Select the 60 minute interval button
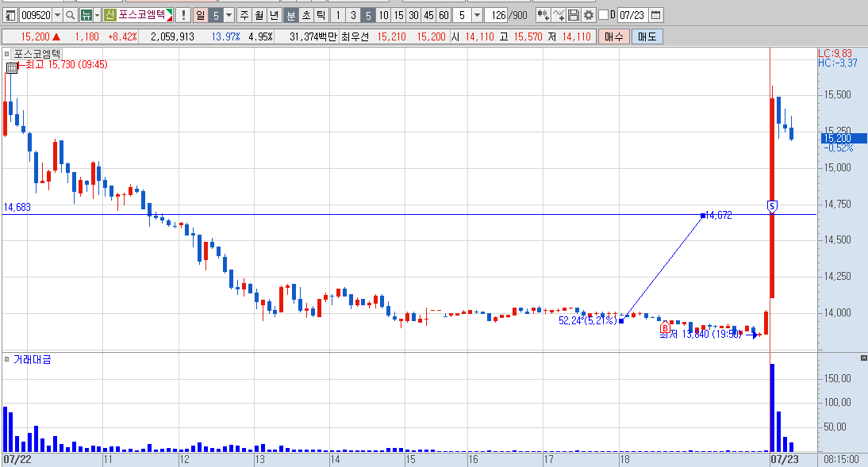This screenshot has height=467, width=868. [x=444, y=15]
